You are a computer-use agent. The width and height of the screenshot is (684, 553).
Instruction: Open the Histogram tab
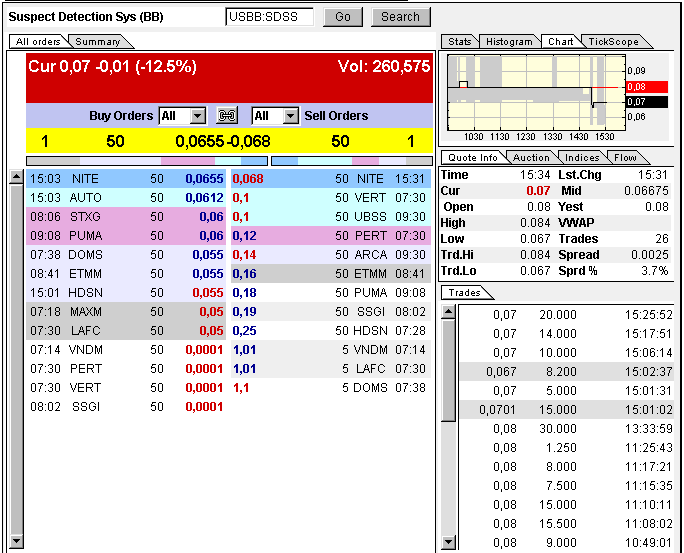click(x=509, y=41)
